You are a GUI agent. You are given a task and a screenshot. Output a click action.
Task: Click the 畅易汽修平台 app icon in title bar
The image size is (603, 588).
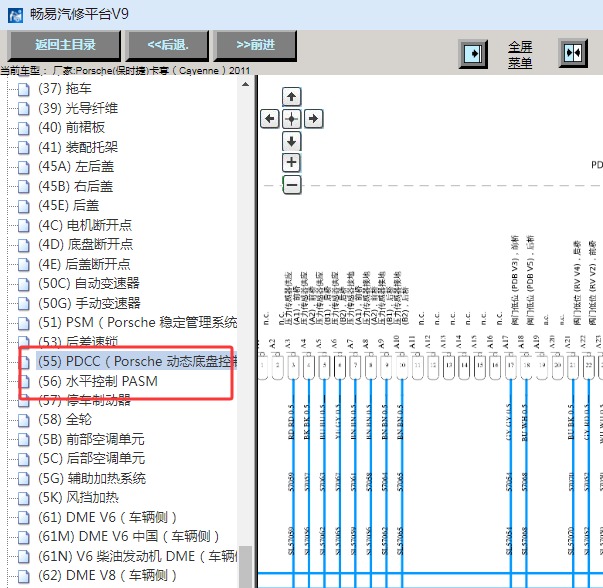[15, 15]
